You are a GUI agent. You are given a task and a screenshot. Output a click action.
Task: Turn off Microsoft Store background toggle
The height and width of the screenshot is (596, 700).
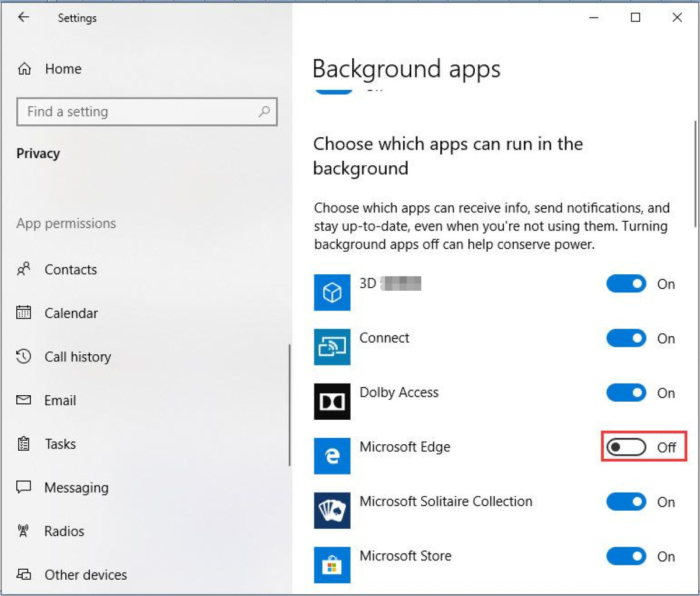pos(626,556)
